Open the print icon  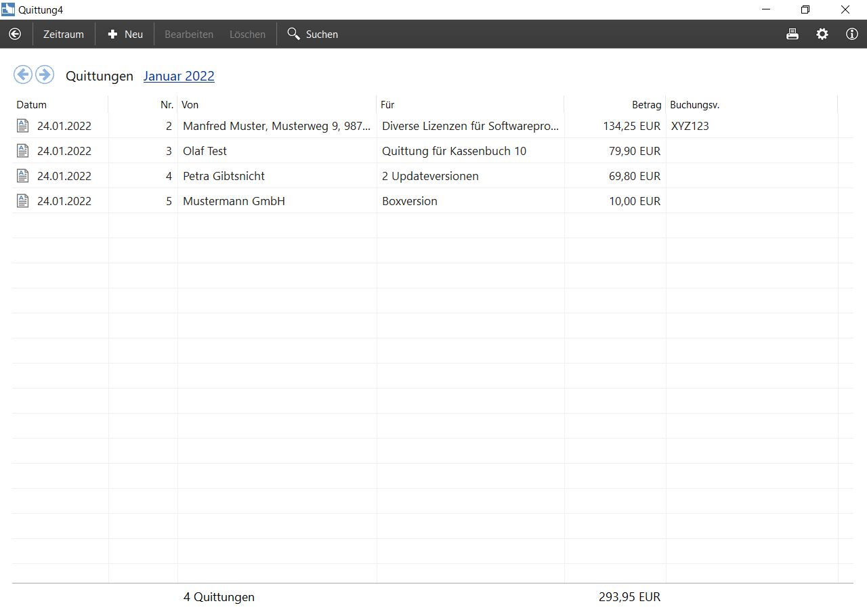(792, 34)
